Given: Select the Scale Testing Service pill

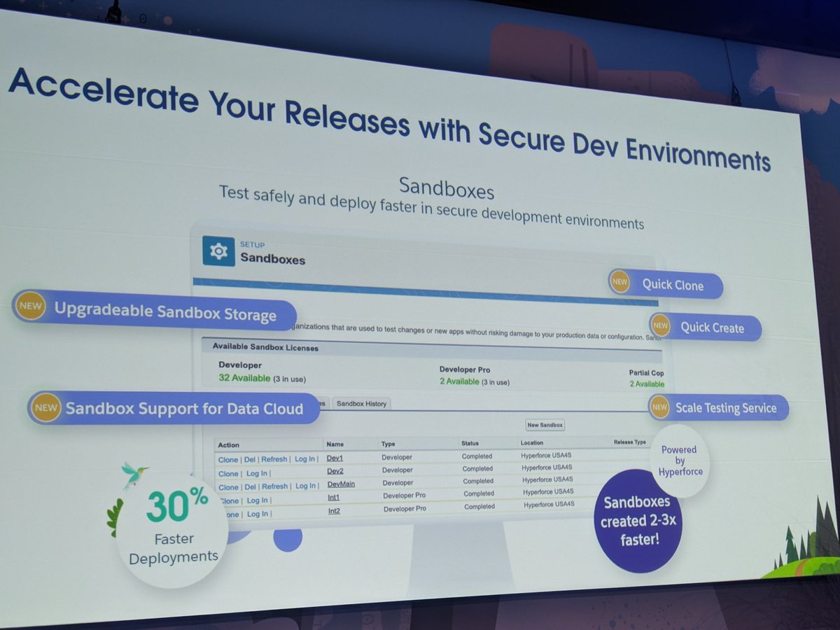Looking at the screenshot, I should pos(718,407).
